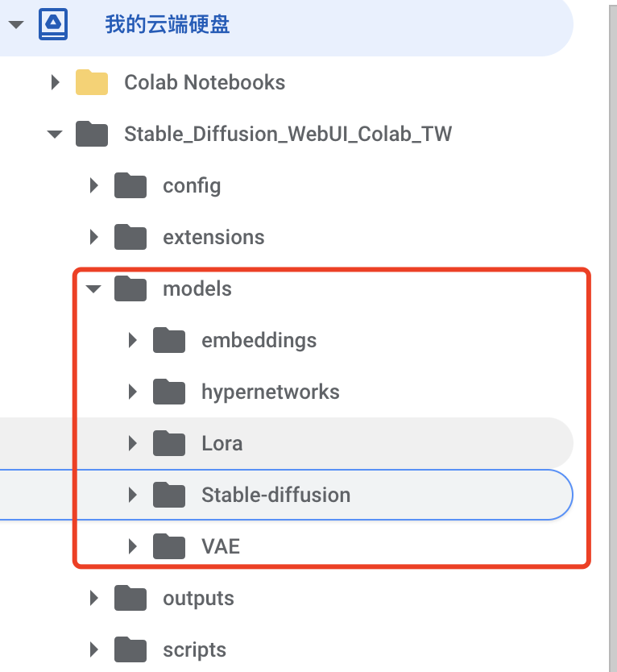Select the Stable-diffusion folder label
Screen dimensions: 617x672
[x=276, y=495]
